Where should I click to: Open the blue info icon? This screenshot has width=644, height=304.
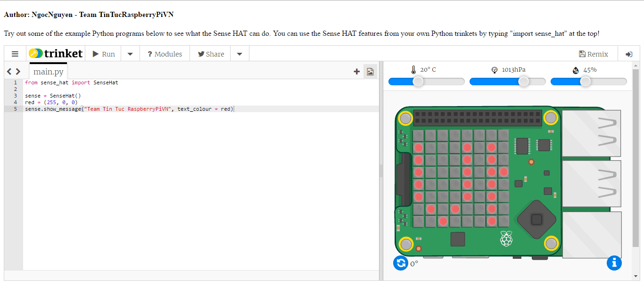coord(614,263)
